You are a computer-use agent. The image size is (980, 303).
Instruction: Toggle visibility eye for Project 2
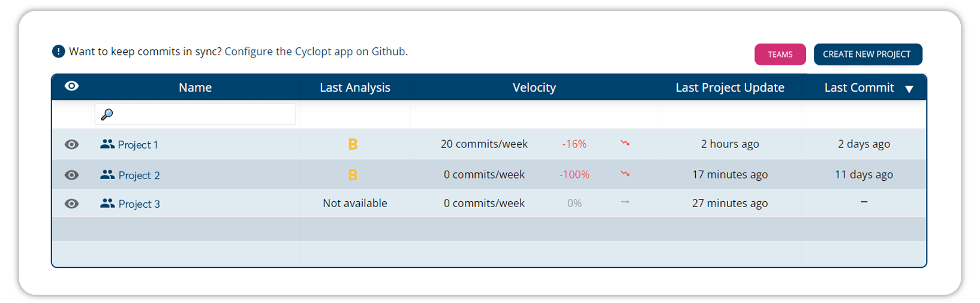tap(71, 175)
